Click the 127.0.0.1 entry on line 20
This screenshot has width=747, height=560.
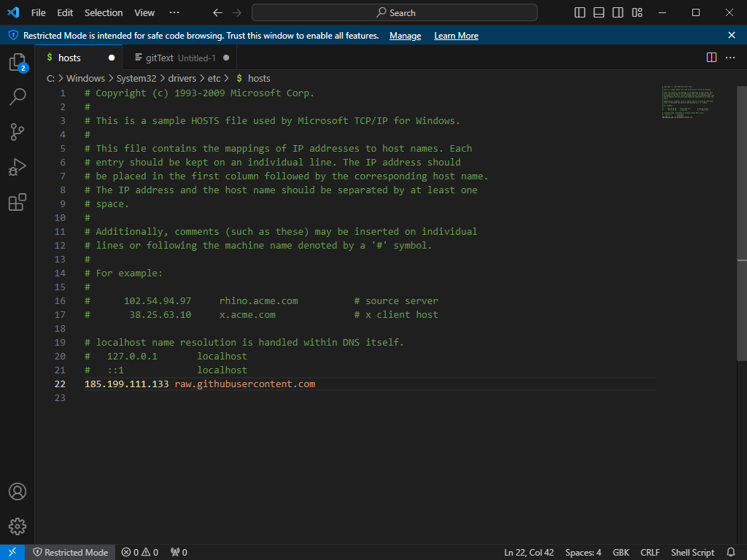[132, 356]
